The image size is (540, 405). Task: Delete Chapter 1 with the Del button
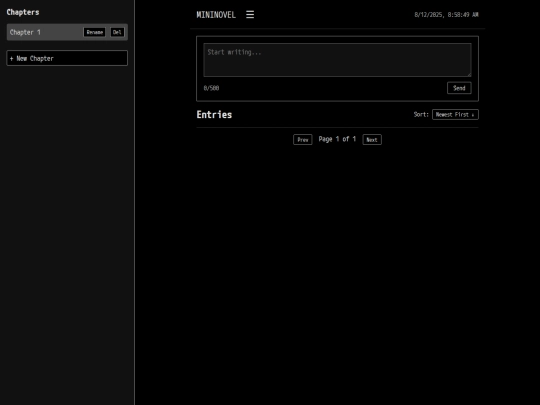tap(117, 32)
